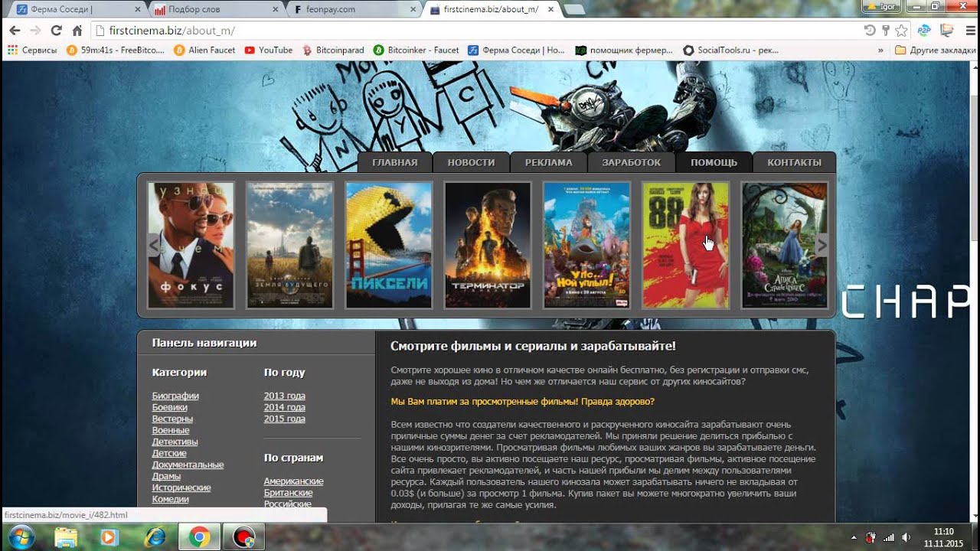The width and height of the screenshot is (980, 551).
Task: Switch to the feonpay.com browser tab
Action: pos(353,9)
